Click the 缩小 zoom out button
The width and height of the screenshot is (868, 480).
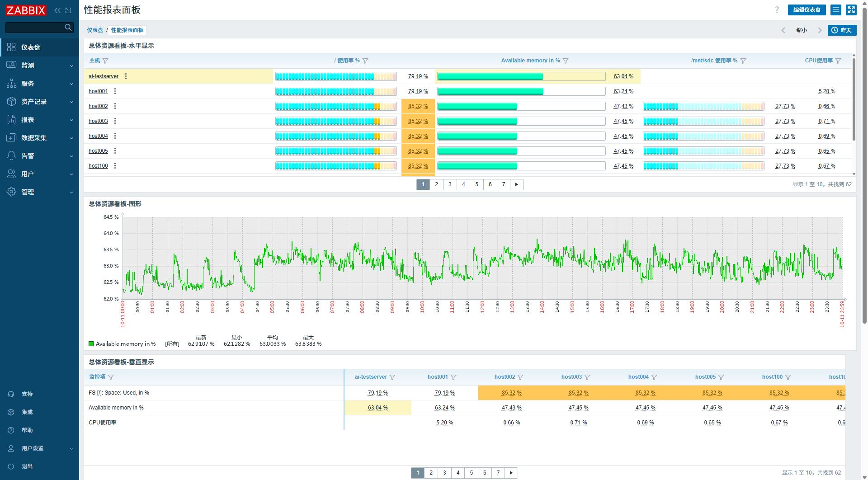[x=802, y=30]
